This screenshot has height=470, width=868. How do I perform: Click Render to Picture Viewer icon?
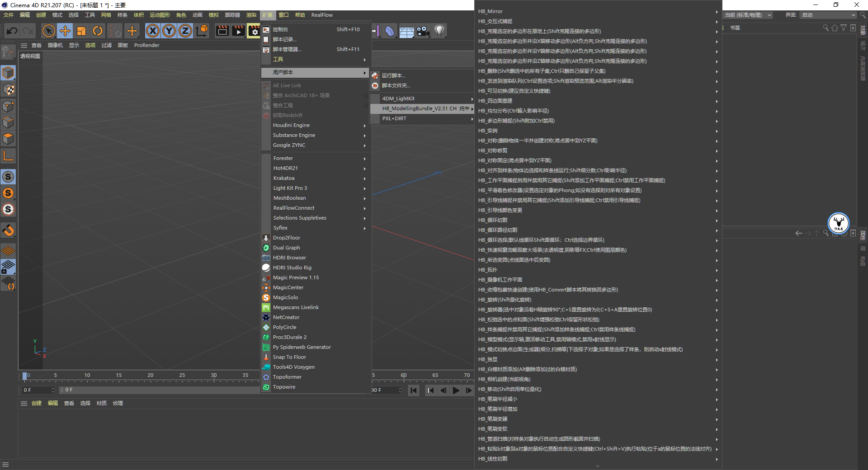click(238, 31)
